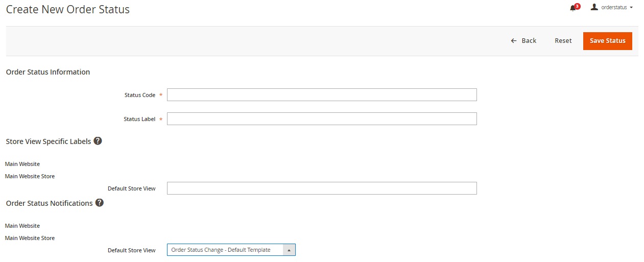Click the user account avatar icon
Viewport: 644px width, 262px height.
594,7
